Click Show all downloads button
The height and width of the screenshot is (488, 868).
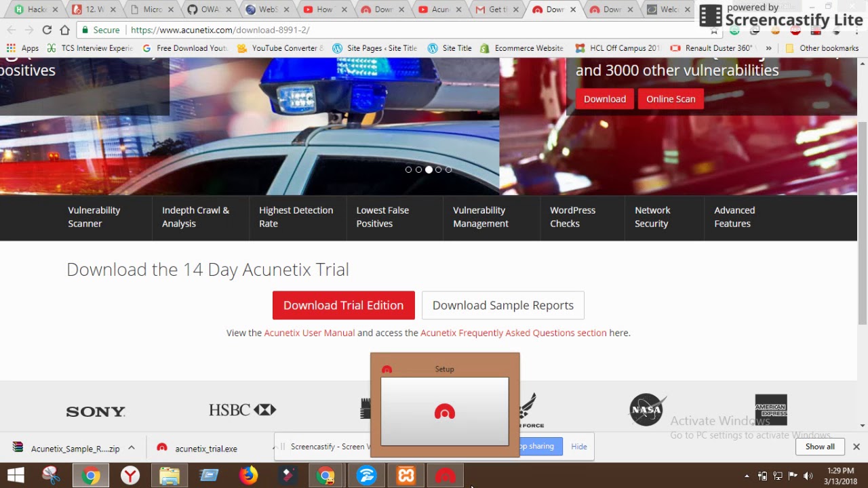point(820,447)
